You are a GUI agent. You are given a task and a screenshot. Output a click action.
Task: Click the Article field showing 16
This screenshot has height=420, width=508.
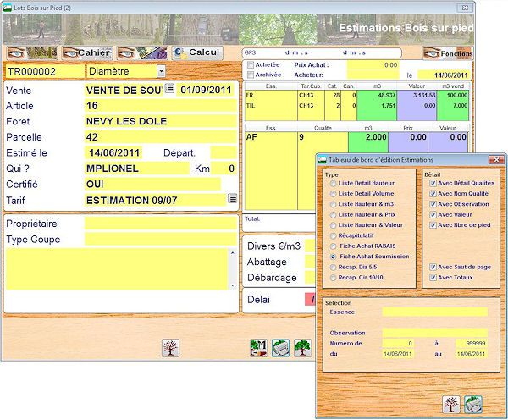coord(161,106)
